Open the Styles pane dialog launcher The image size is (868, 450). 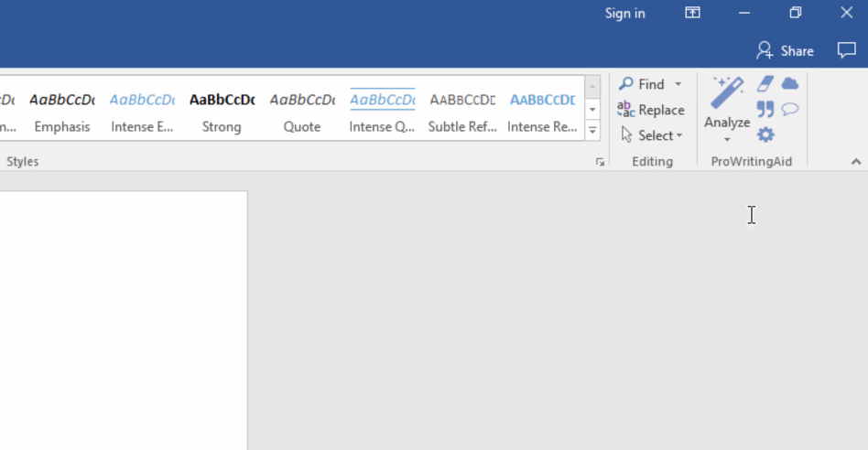pos(600,162)
